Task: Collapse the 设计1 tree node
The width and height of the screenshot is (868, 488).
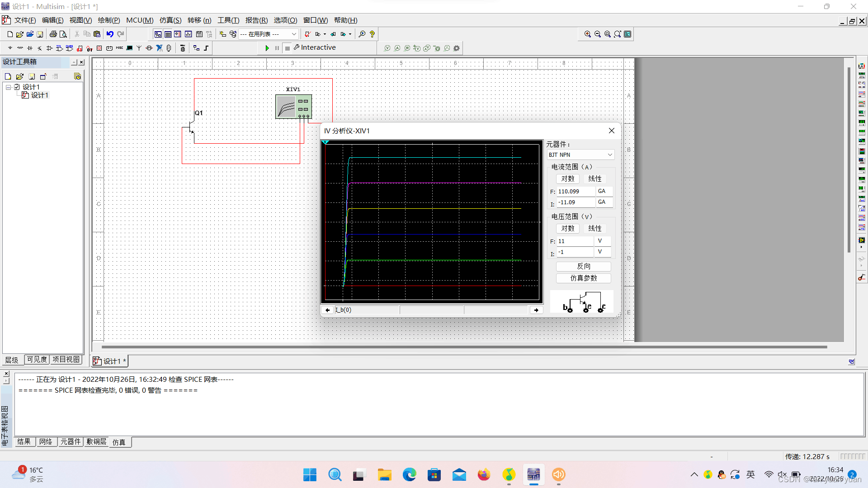Action: pyautogui.click(x=8, y=87)
